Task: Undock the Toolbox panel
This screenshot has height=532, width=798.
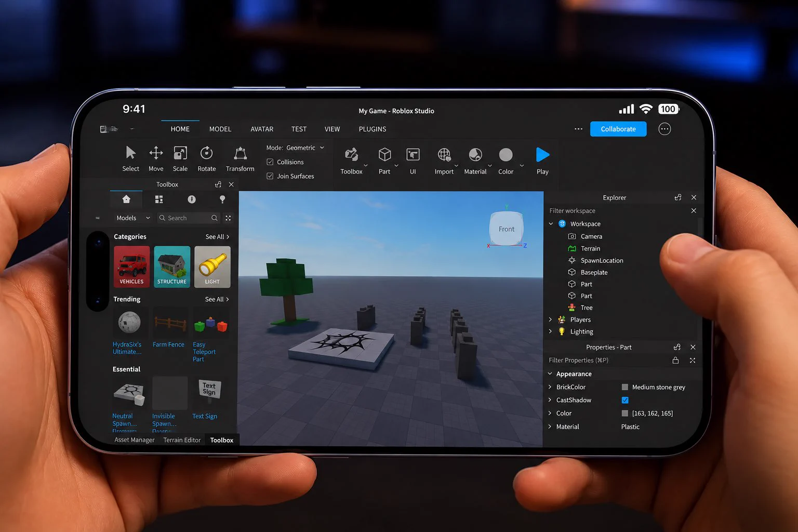Action: pyautogui.click(x=218, y=184)
